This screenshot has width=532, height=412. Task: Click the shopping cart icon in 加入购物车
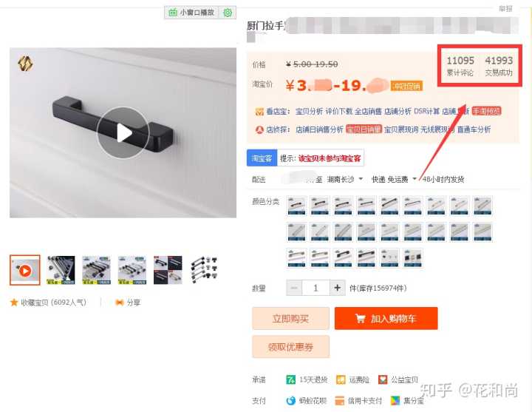(x=361, y=318)
